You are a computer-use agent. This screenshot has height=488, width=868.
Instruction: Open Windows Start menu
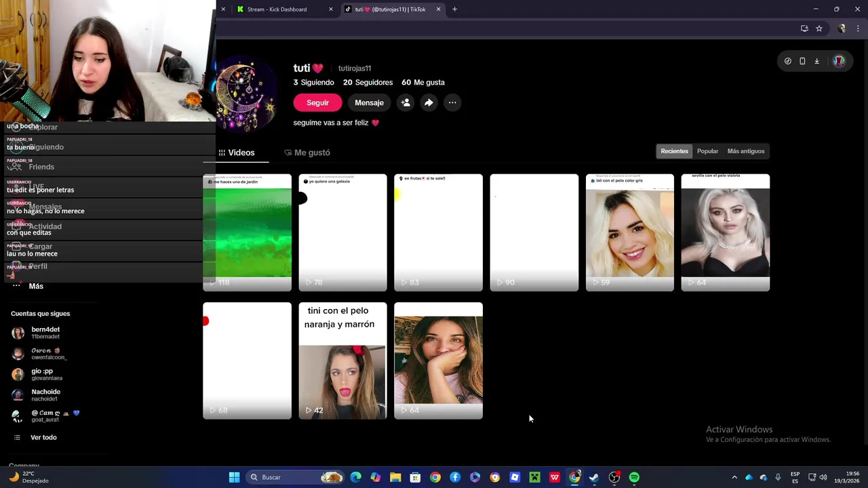tap(234, 477)
